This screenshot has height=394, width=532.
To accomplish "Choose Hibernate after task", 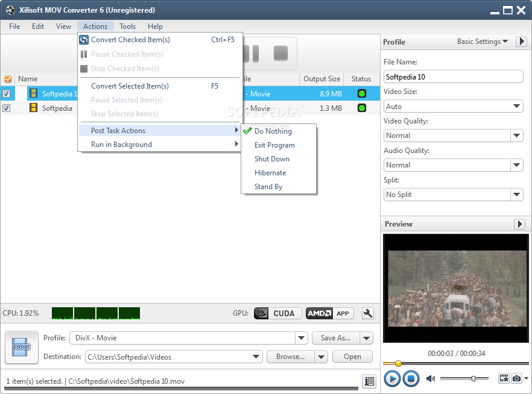I will [279, 173].
